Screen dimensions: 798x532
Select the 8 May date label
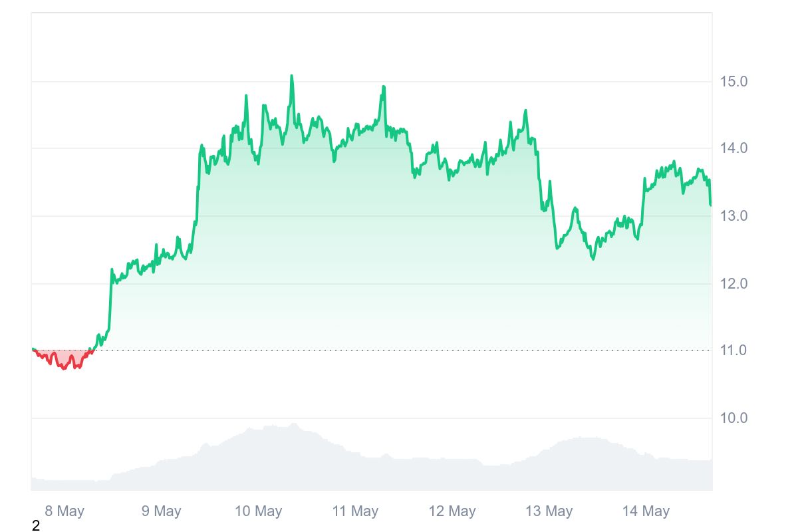pos(65,511)
